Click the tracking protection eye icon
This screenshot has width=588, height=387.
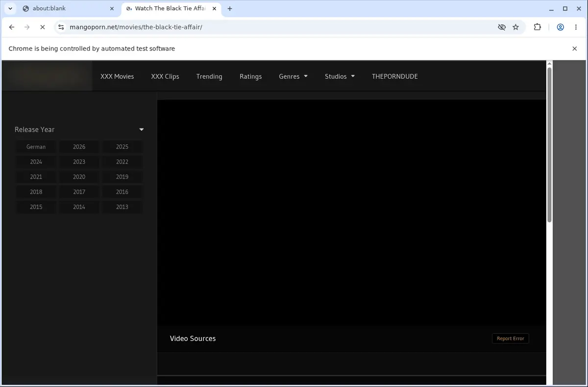click(x=502, y=27)
